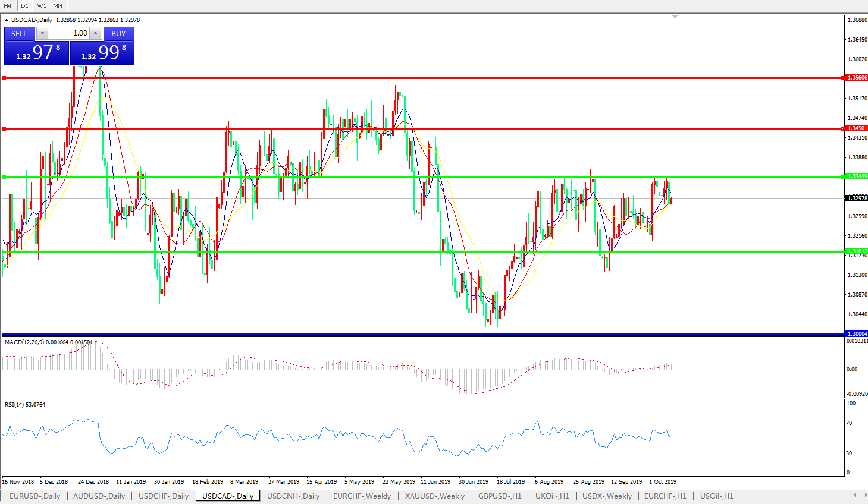Image resolution: width=868 pixels, height=504 pixels.
Task: Increase trade volume with up arrow
Action: tap(95, 34)
